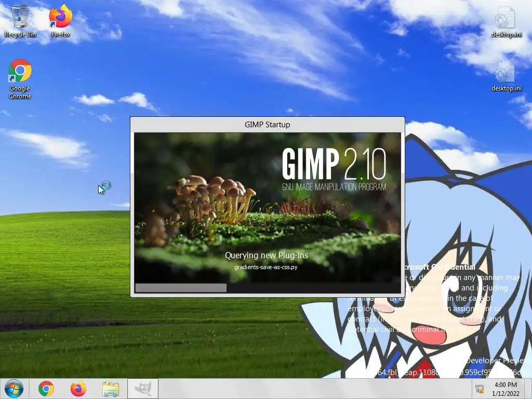Click the GIMP 2.10 splash image
This screenshot has height=399, width=532.
click(x=268, y=212)
